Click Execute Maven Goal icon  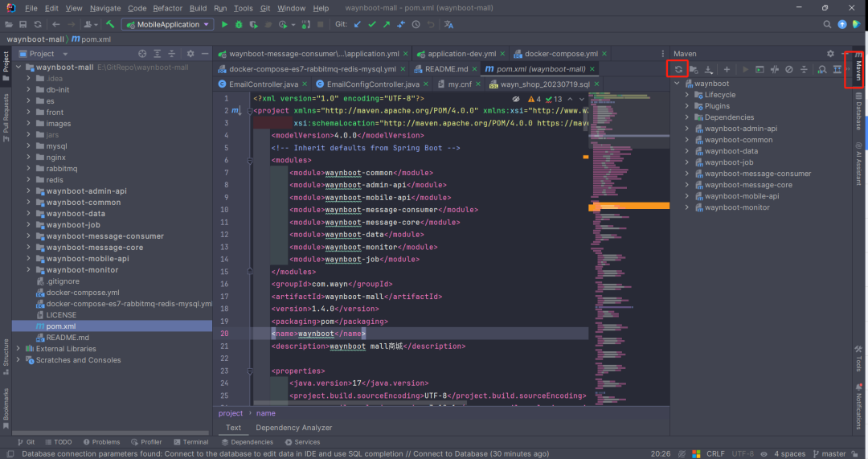tap(759, 69)
